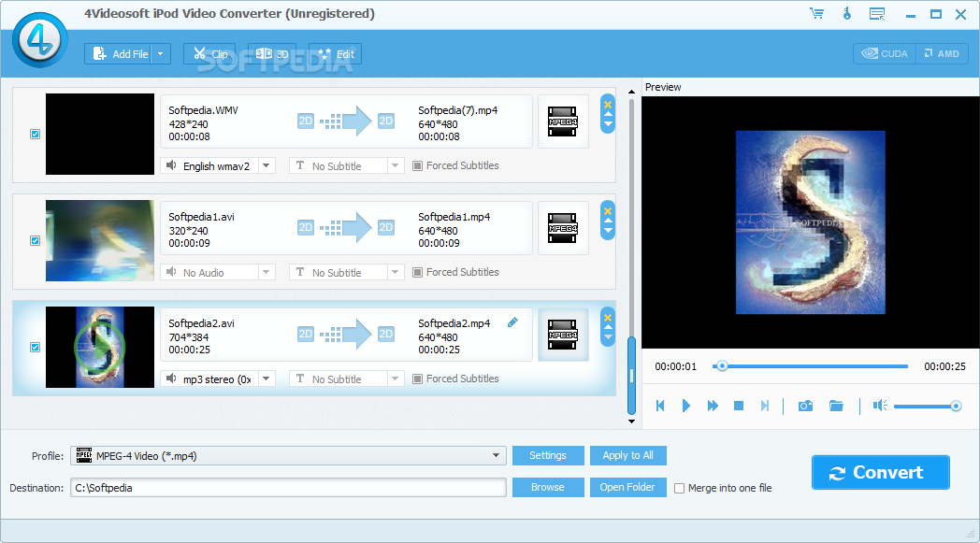This screenshot has width=980, height=543.
Task: Open the Clip tool
Action: [x=209, y=53]
